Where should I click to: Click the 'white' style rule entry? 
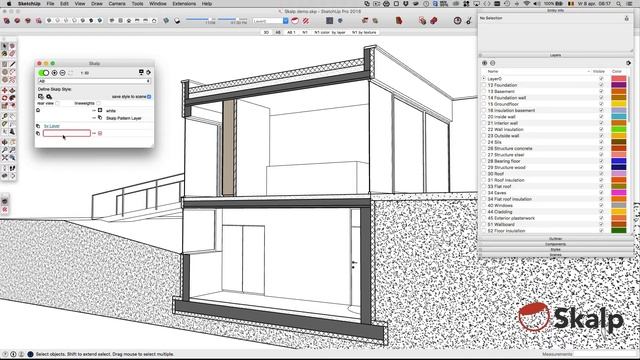pyautogui.click(x=111, y=111)
